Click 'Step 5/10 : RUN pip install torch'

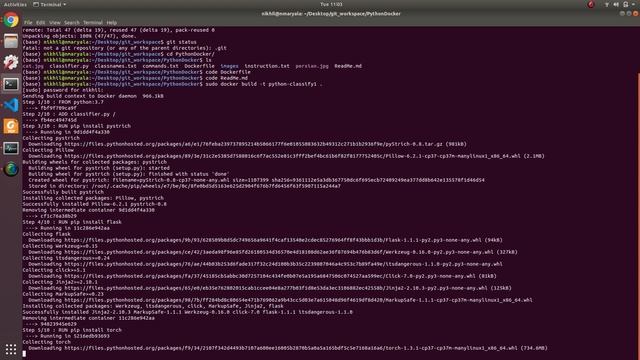click(x=72, y=330)
